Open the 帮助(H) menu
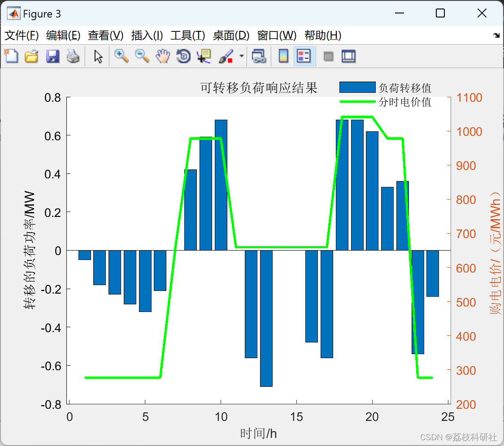504x446 pixels. click(x=323, y=35)
